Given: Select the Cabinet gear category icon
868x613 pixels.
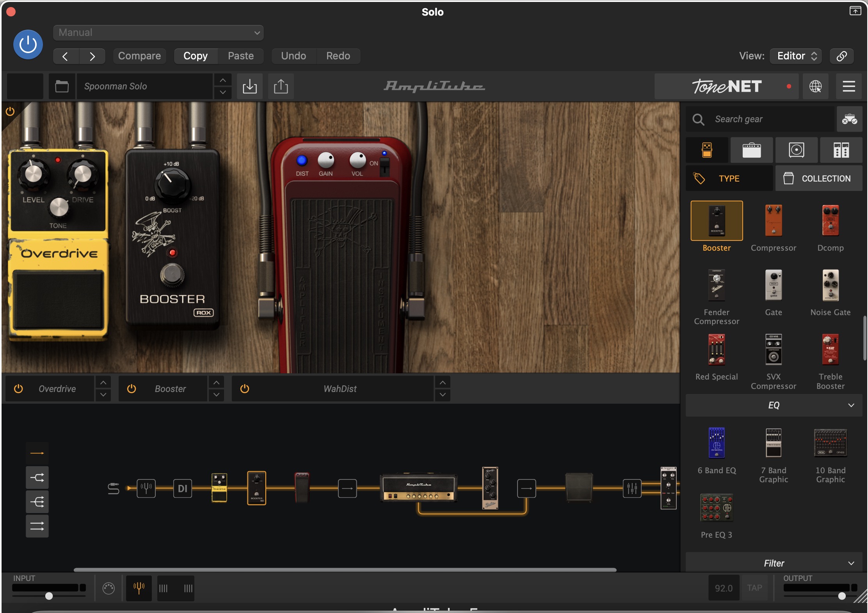Looking at the screenshot, I should pos(797,150).
